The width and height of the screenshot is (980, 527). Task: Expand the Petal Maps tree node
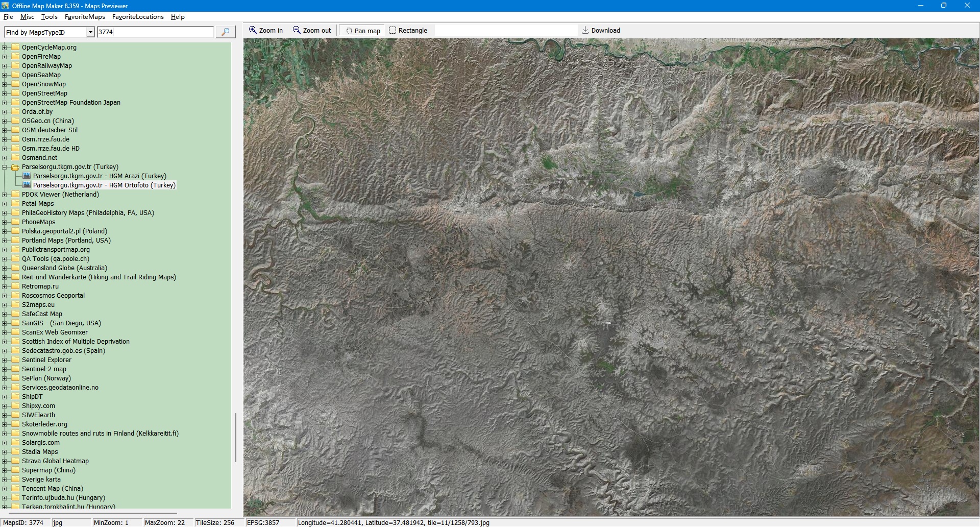point(5,204)
